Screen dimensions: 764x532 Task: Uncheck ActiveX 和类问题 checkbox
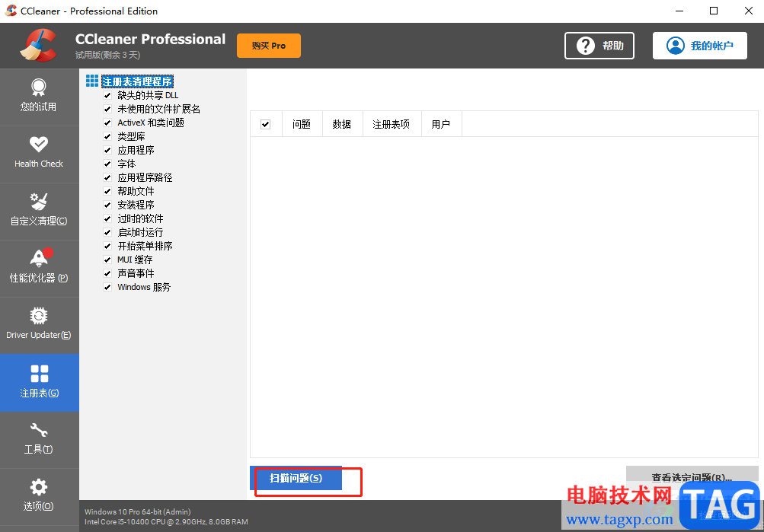(x=107, y=123)
